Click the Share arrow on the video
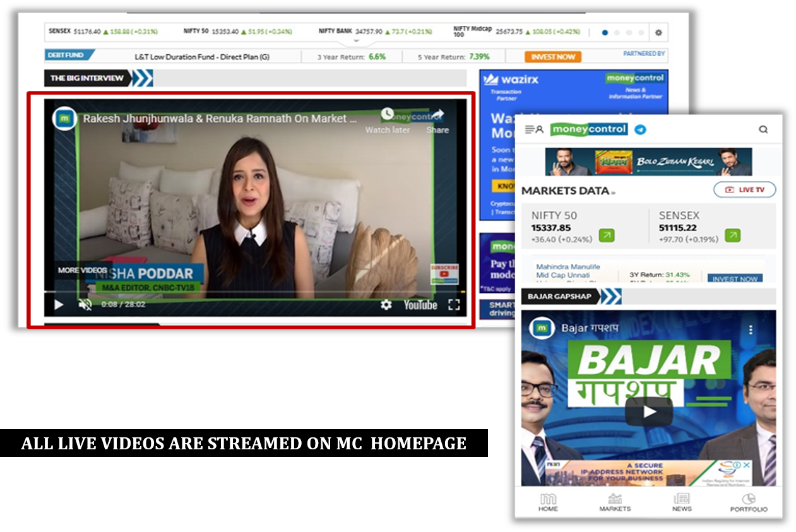Screen dimensions: 796x532 pyautogui.click(x=437, y=115)
